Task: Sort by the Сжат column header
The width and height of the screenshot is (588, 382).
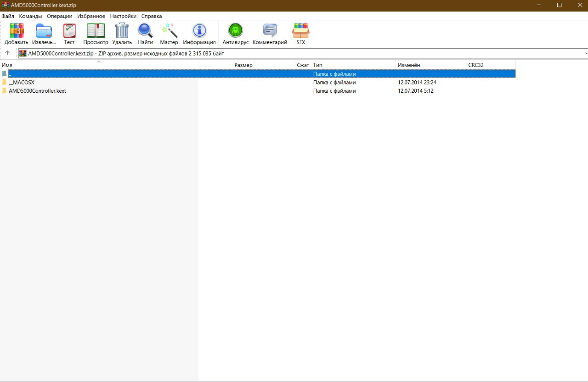Action: [x=283, y=65]
